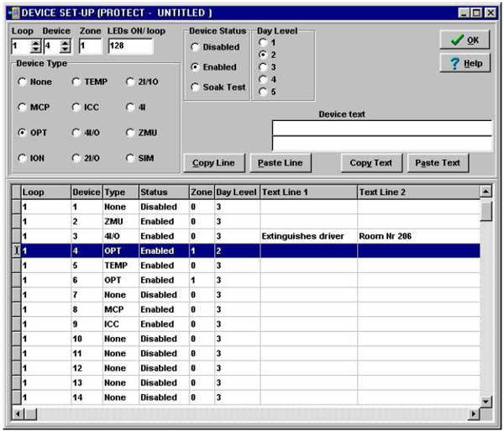Select the Soak Test status option
Viewport: 504px width, 432px height.
195,87
